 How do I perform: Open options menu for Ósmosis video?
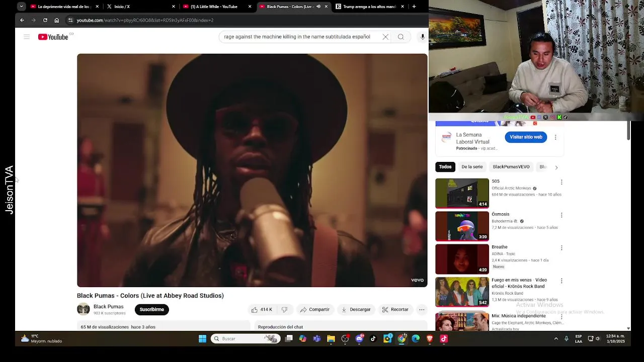(561, 215)
